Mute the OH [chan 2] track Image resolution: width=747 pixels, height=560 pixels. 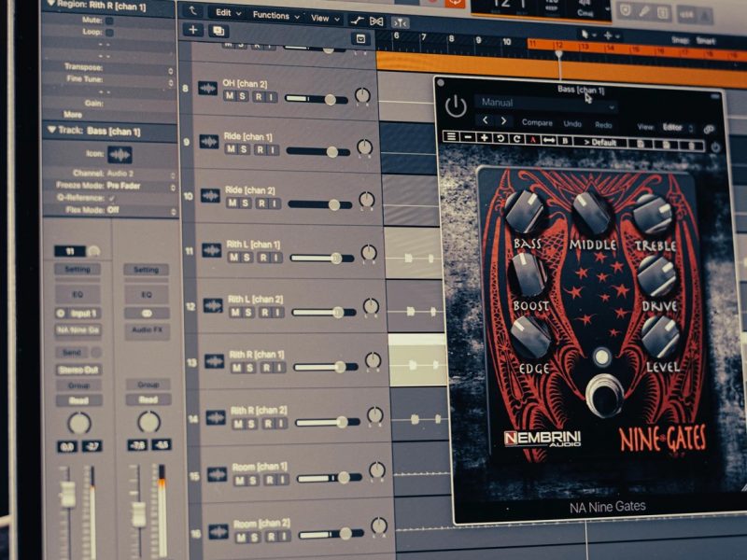point(230,96)
